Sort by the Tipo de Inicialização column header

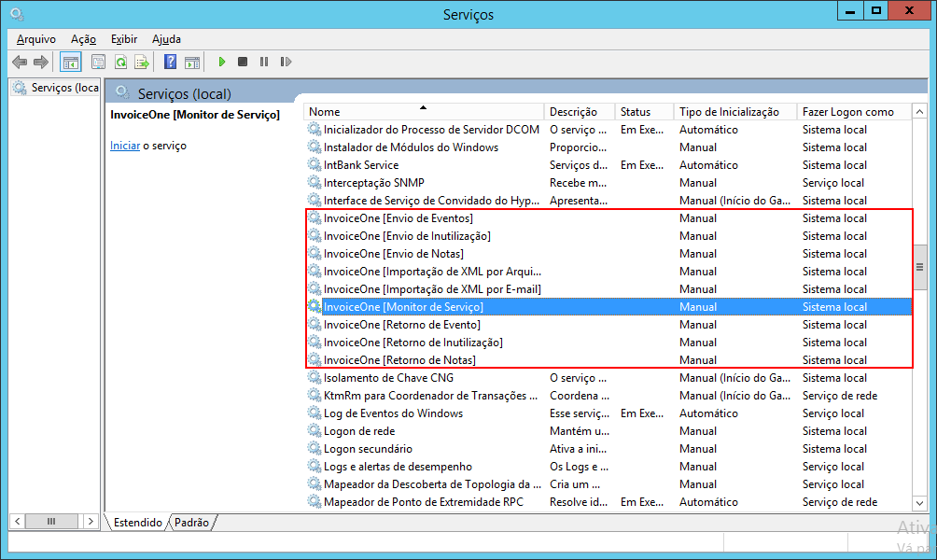click(x=735, y=112)
